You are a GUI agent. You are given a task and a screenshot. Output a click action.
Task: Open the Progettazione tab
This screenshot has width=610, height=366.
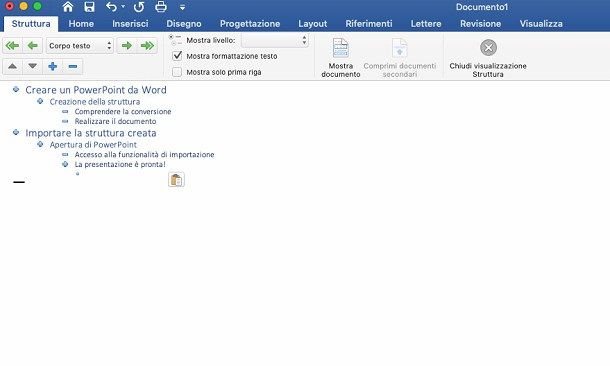250,24
